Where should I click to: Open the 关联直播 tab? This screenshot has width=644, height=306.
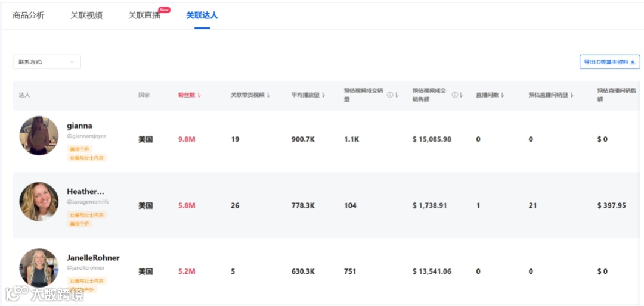click(x=144, y=15)
